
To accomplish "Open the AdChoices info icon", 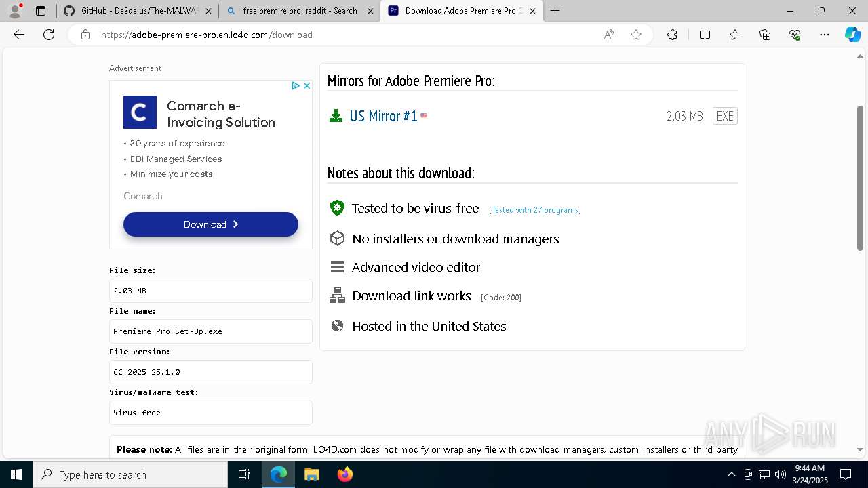I will [296, 86].
